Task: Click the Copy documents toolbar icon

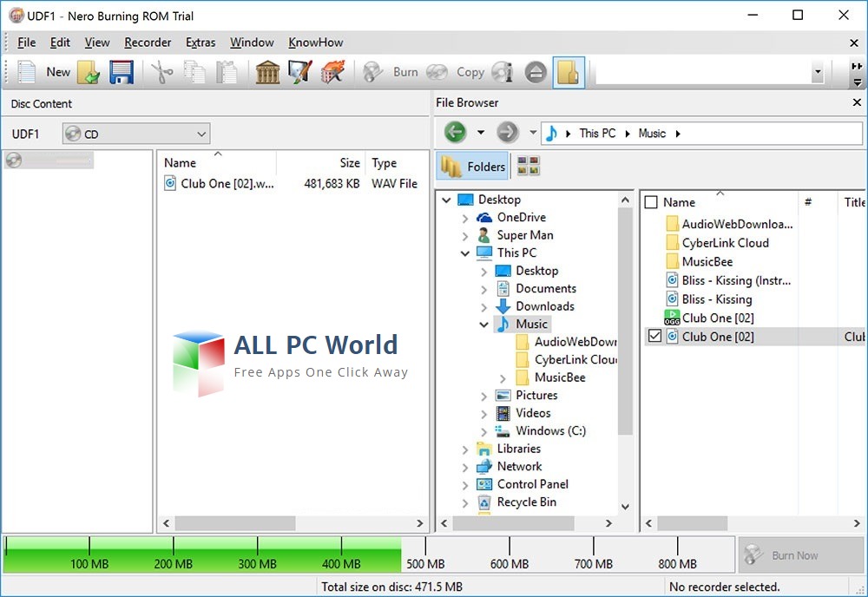Action: pyautogui.click(x=194, y=72)
